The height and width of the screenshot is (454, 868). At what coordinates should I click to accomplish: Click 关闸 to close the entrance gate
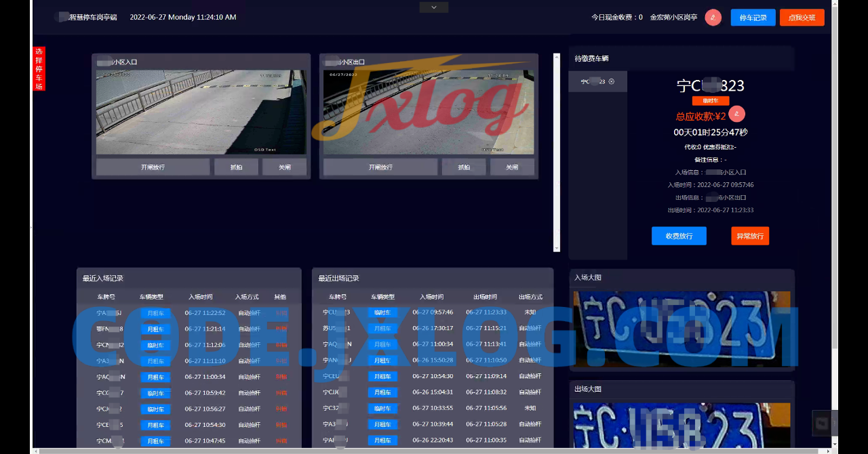coord(284,167)
